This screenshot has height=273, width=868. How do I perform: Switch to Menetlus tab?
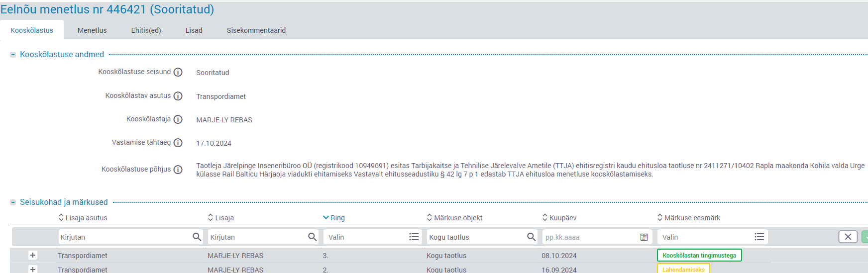click(92, 30)
